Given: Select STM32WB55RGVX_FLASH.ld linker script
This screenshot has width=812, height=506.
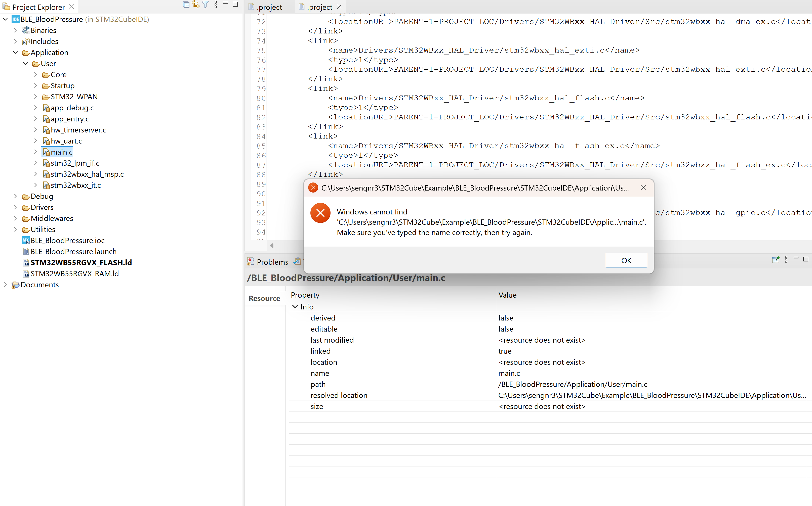Looking at the screenshot, I should (x=81, y=262).
